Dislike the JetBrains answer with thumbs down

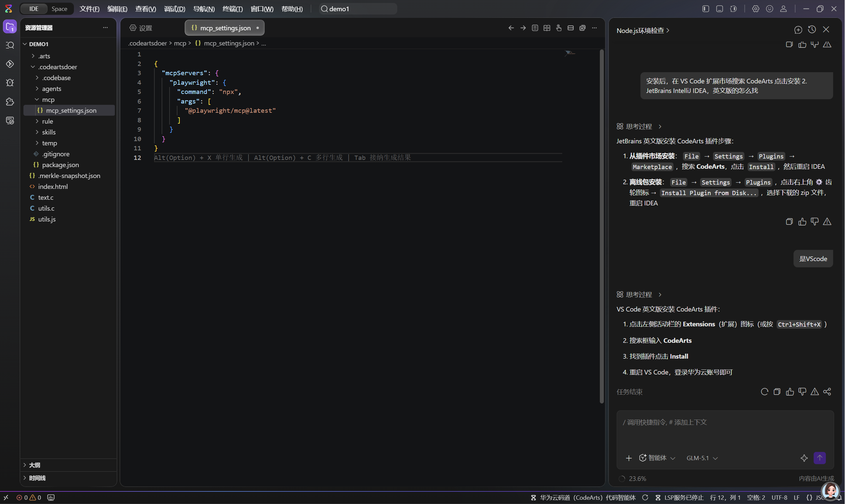point(815,222)
